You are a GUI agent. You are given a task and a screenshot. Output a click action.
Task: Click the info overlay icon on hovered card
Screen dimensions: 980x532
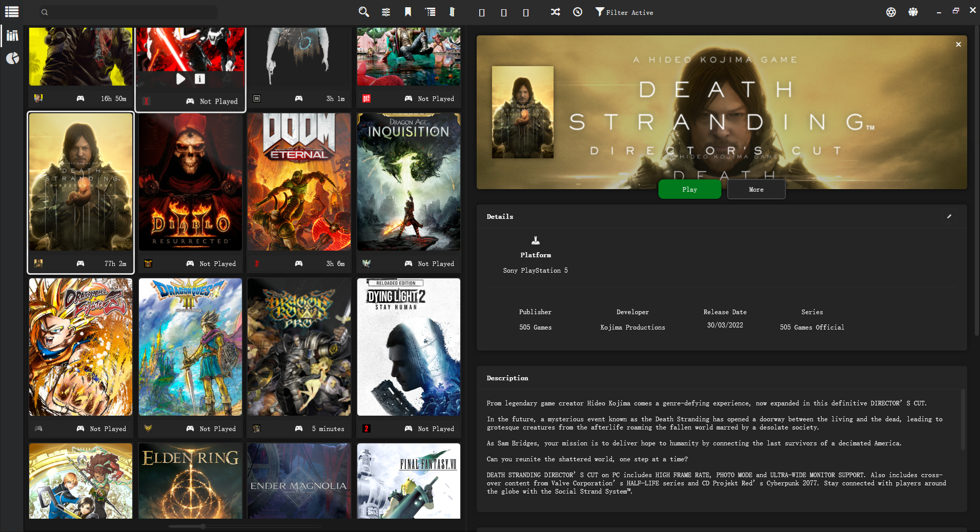coord(200,79)
